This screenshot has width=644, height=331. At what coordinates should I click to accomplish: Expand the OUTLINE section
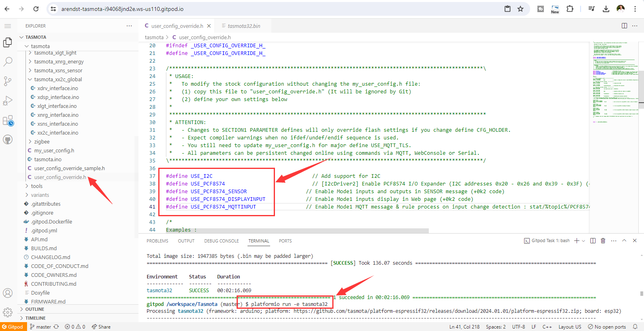pyautogui.click(x=35, y=309)
